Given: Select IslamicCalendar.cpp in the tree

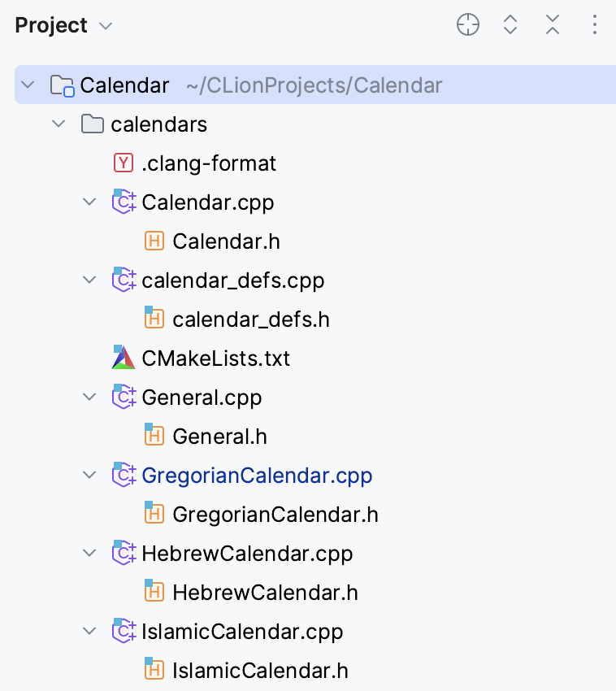Looking at the screenshot, I should [x=242, y=631].
